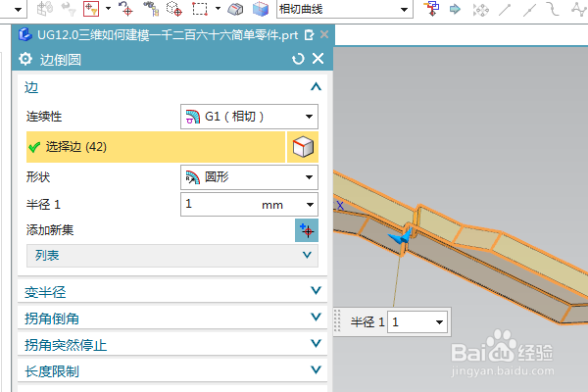The height and width of the screenshot is (392, 588).
Task: Click the dotted cube with crosshair icon
Action: (174, 9)
